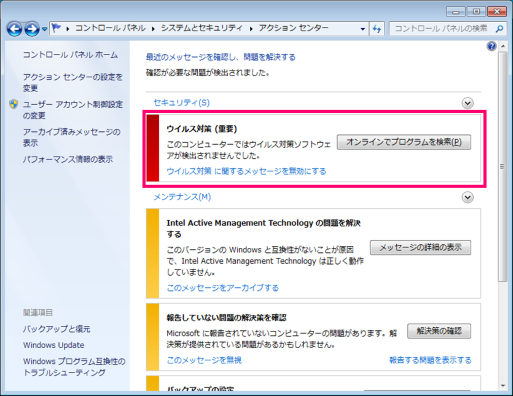Viewport: 513px width, 396px height.
Task: Click the Intel Active Management Technology heading
Action: (264, 228)
